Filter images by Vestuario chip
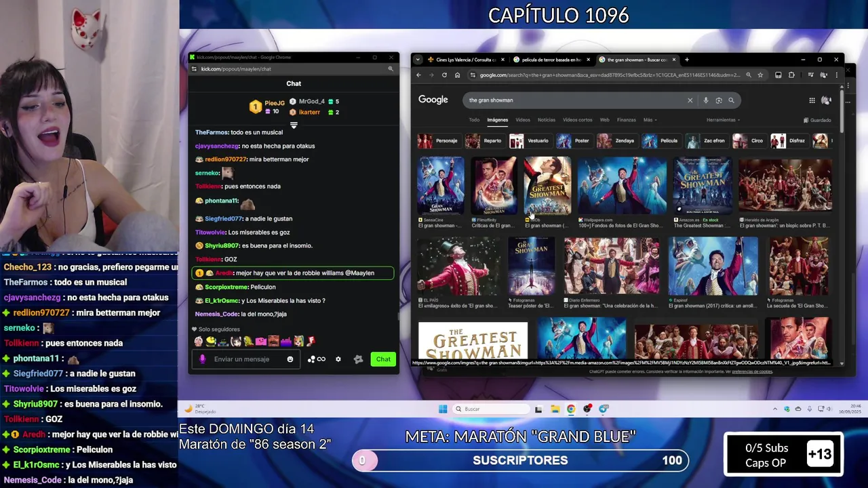 click(530, 141)
